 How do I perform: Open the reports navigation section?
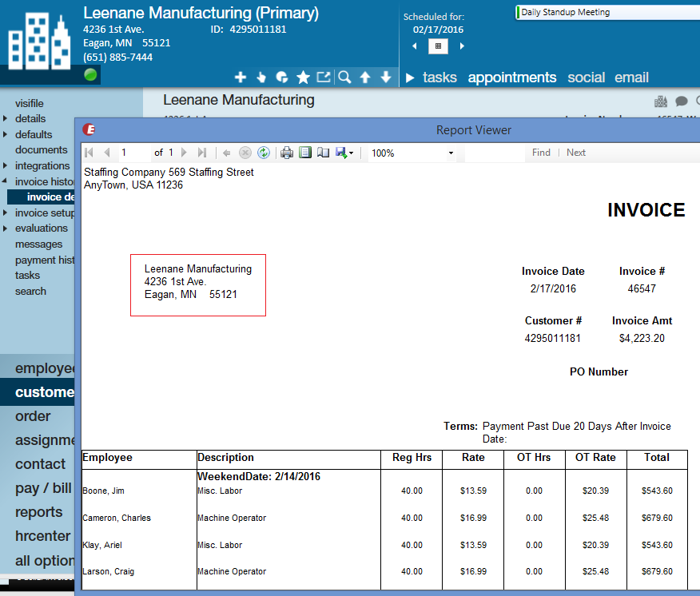tap(38, 512)
